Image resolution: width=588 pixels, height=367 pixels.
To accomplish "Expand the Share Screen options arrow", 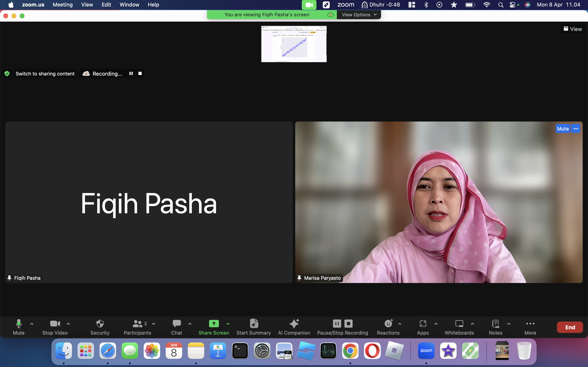I will [228, 324].
